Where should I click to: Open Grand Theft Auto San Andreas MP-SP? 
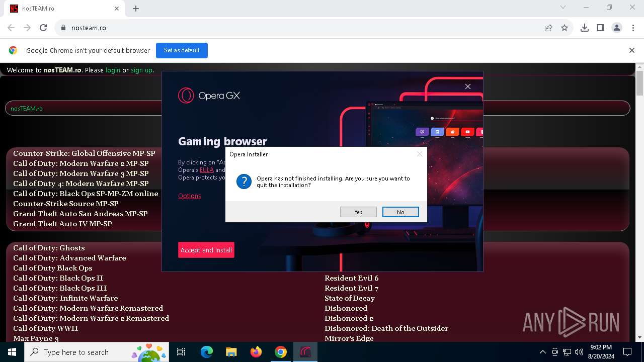(x=80, y=214)
